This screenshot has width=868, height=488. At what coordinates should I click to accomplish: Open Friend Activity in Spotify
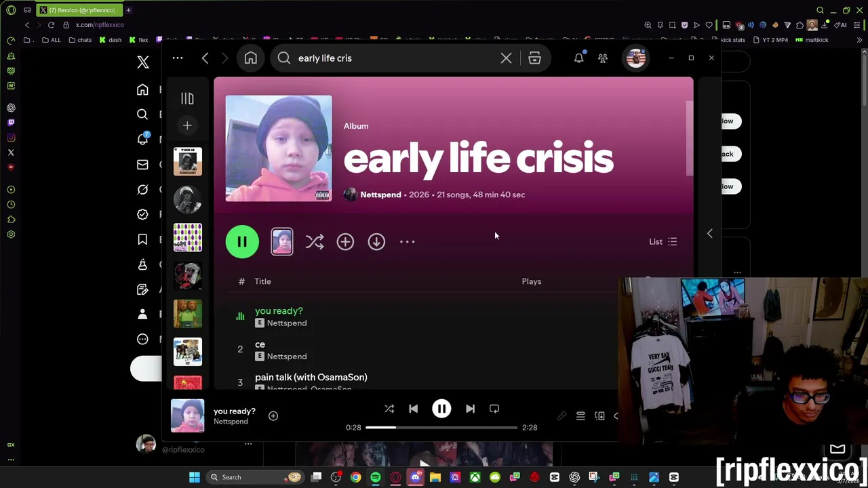click(603, 58)
